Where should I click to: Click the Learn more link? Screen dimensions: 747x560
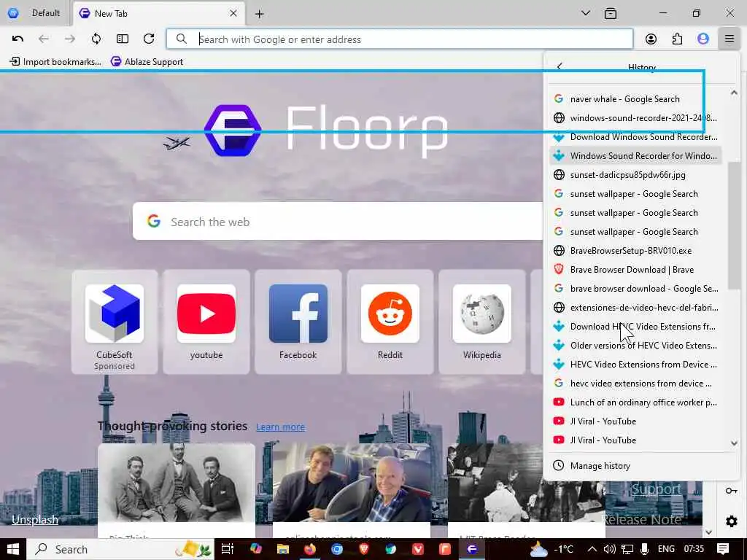[x=280, y=427]
